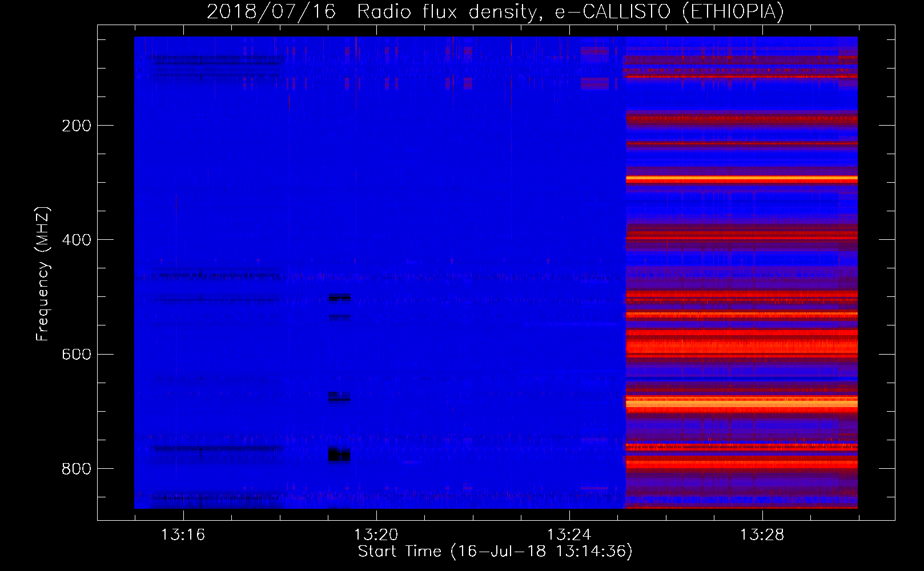Click the 13:24 time tick label
924x571 pixels.
point(569,535)
